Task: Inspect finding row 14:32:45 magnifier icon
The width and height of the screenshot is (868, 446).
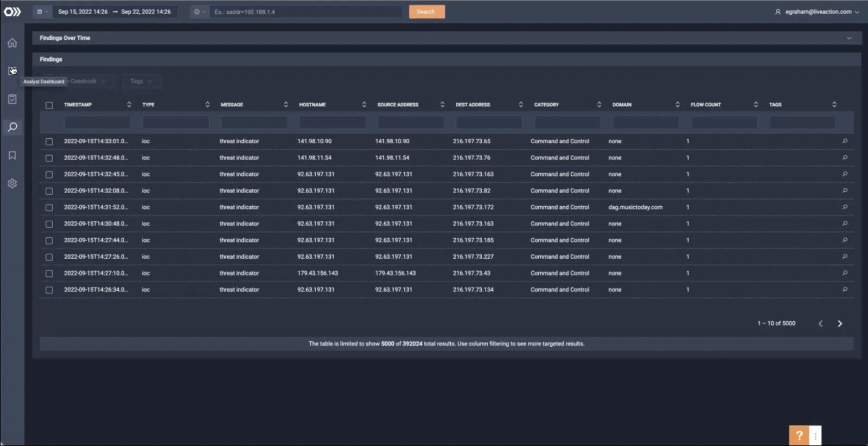Action: coord(845,174)
